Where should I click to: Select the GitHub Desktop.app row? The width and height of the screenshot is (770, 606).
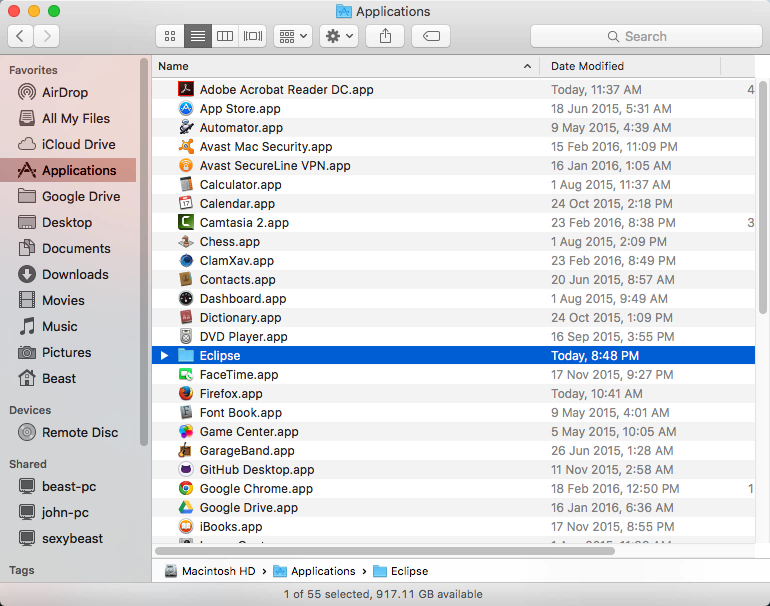click(x=453, y=469)
